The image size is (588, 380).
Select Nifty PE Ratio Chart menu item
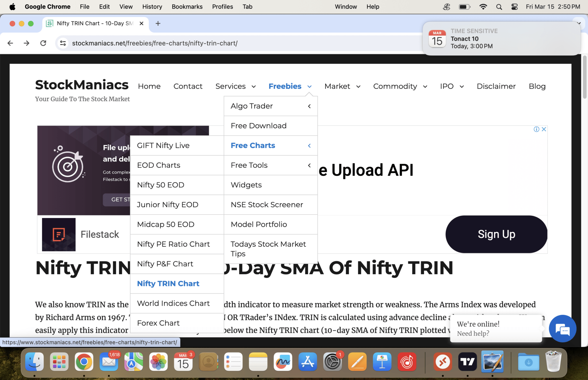tap(173, 244)
